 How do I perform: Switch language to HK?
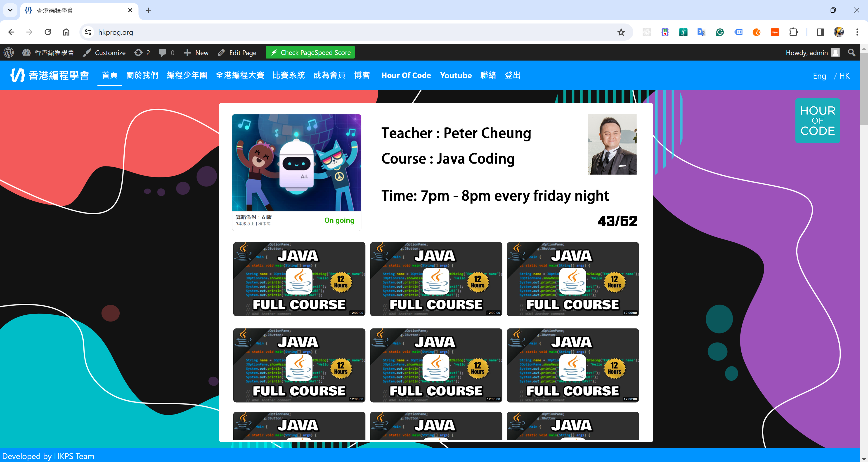point(844,76)
